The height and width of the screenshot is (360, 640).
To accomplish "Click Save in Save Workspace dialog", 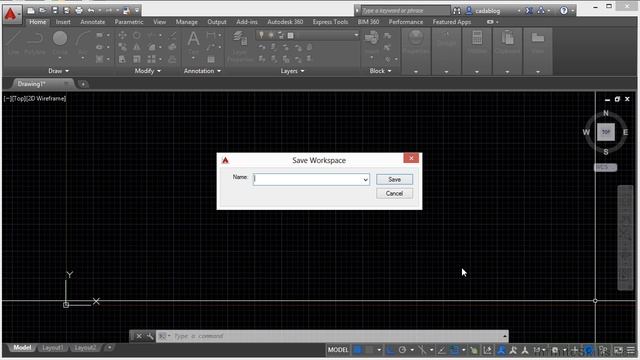I will (x=394, y=180).
